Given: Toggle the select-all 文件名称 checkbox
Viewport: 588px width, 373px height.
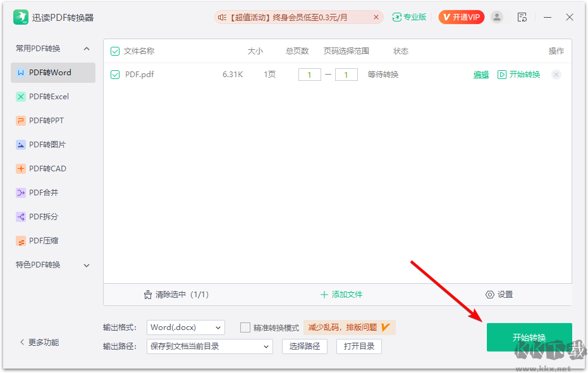Looking at the screenshot, I should pos(115,51).
